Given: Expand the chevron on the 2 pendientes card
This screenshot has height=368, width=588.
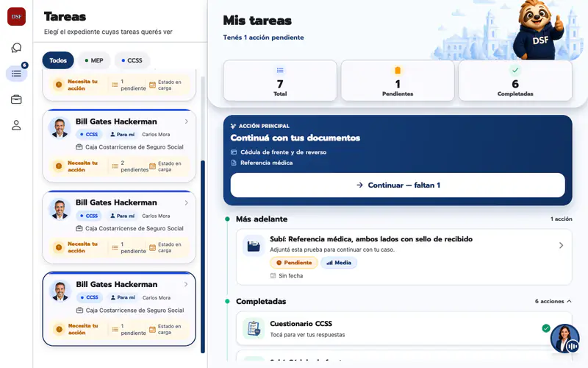Looking at the screenshot, I should 187,121.
